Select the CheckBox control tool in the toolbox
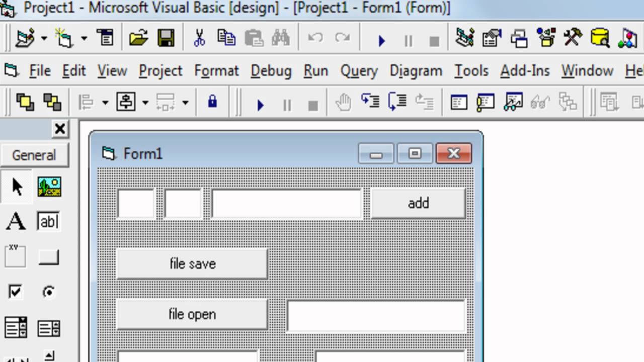 (x=16, y=292)
